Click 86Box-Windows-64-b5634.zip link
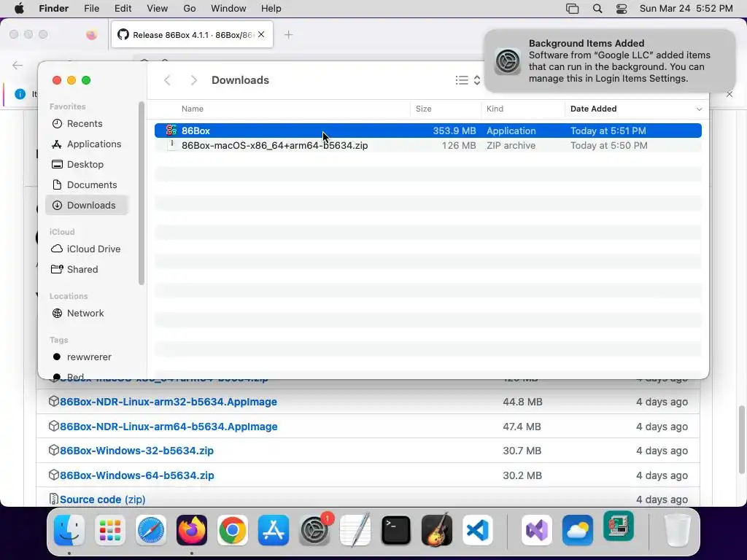Screen dimensions: 747x560 coord(136,475)
